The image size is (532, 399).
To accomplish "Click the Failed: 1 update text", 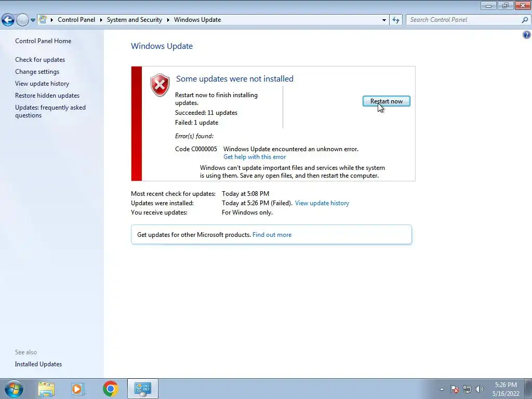I will [x=197, y=123].
